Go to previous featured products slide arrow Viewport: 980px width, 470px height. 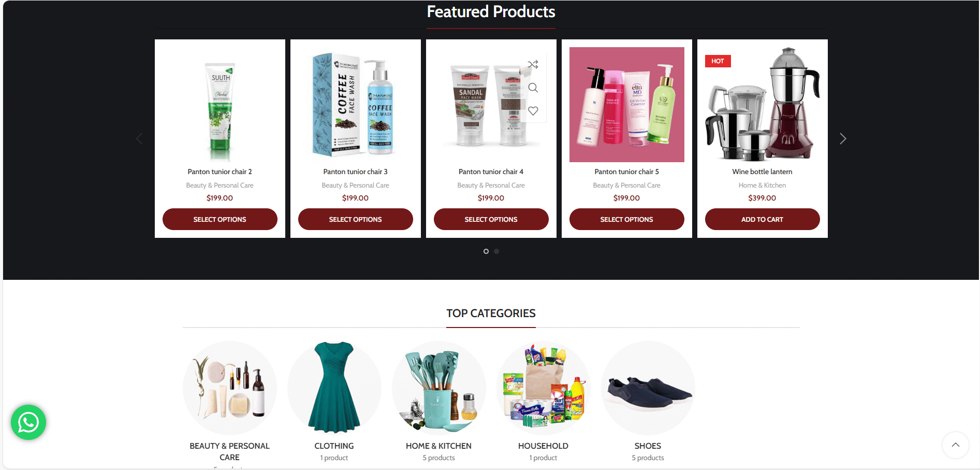point(139,138)
